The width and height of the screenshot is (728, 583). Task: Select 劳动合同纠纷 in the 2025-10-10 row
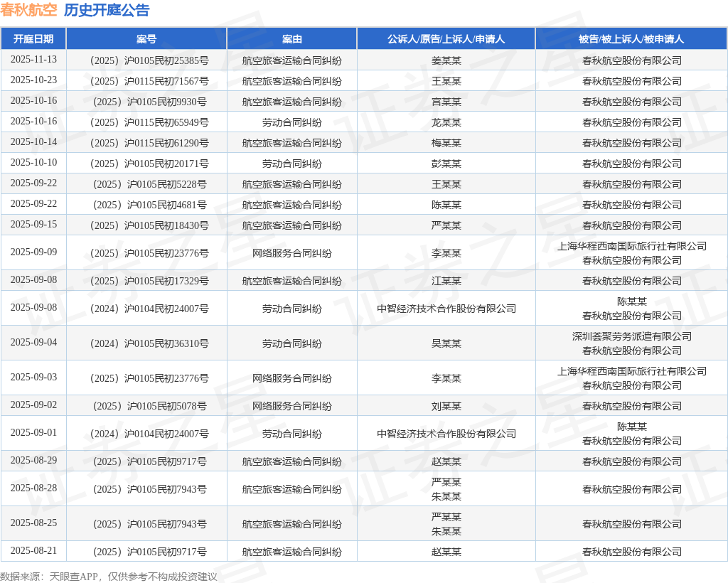(x=292, y=164)
